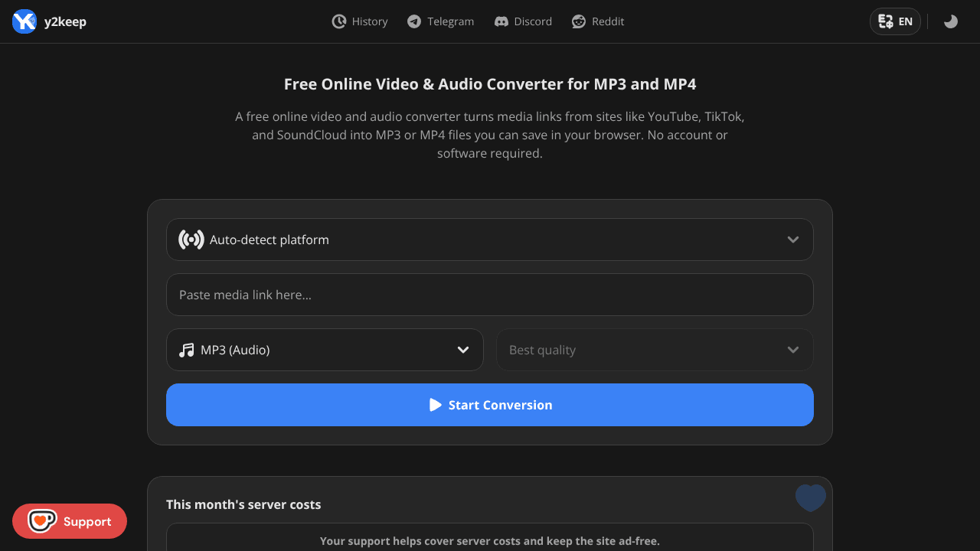Start the conversion with blue button

pos(490,405)
